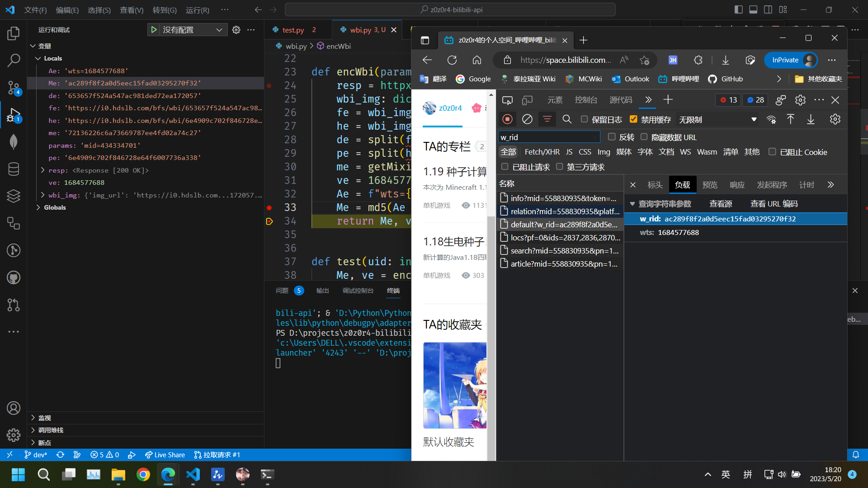
Task: Start a Live Share session
Action: (165, 455)
